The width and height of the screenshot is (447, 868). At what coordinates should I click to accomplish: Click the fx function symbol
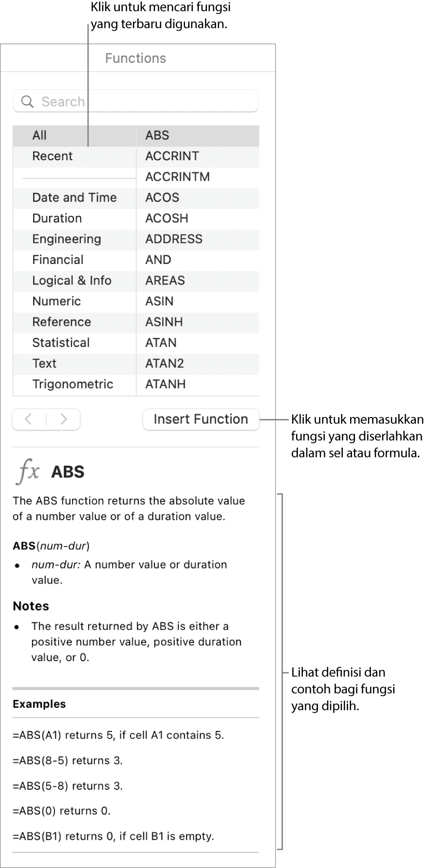pyautogui.click(x=28, y=472)
